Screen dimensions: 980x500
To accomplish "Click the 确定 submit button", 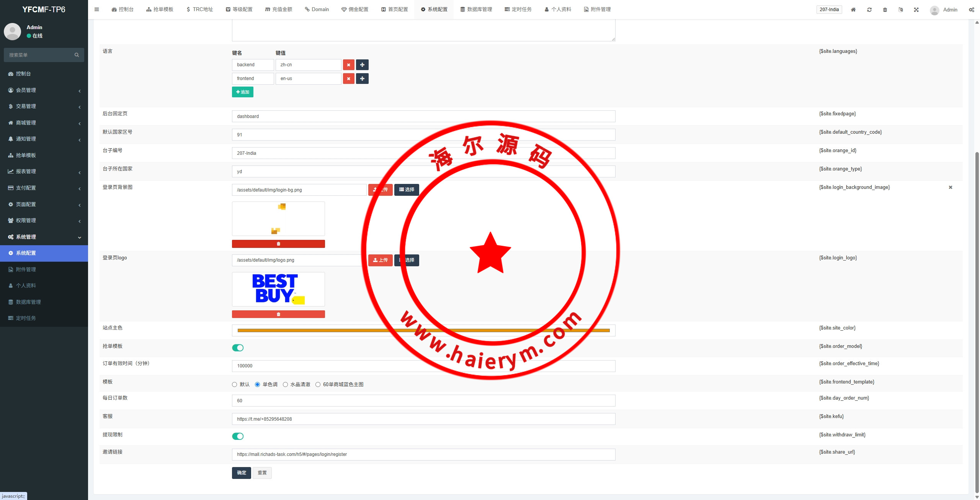I will pos(241,473).
